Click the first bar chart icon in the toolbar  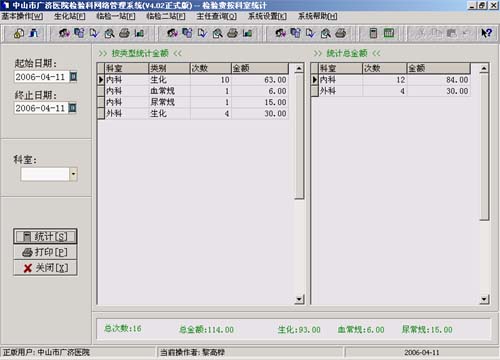(139, 33)
